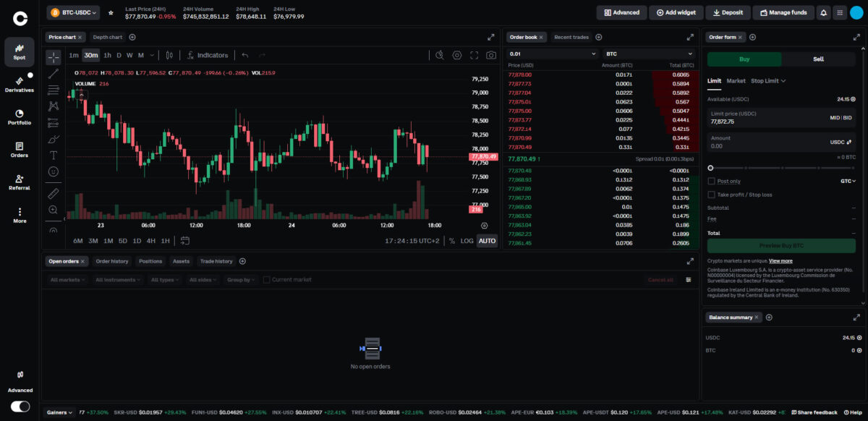The width and height of the screenshot is (868, 421).
Task: Open notifications bell
Action: click(823, 12)
